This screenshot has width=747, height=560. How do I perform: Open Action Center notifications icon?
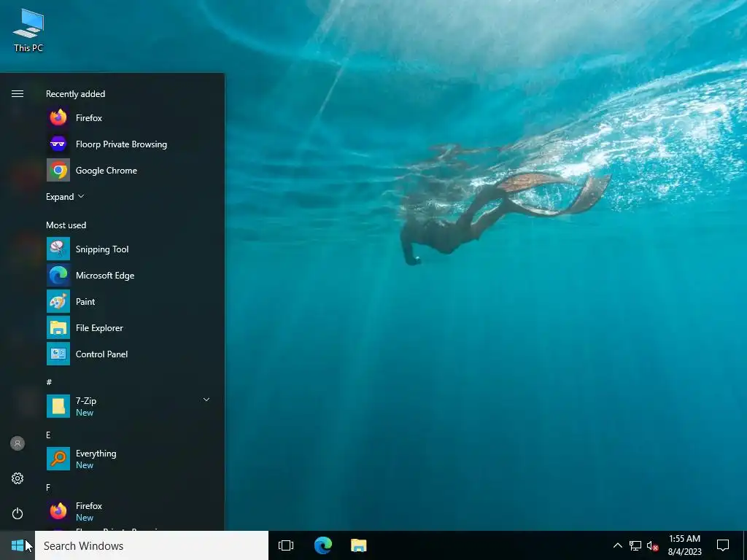click(723, 545)
